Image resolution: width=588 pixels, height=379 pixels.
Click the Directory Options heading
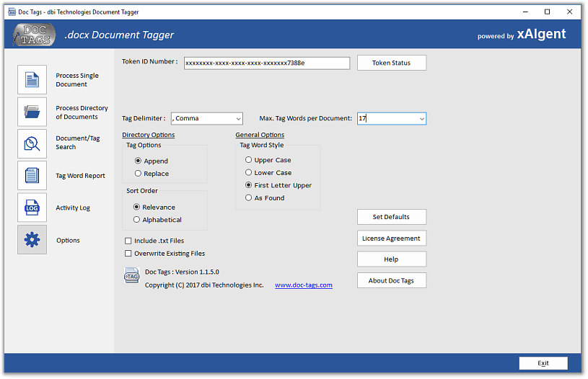click(149, 135)
